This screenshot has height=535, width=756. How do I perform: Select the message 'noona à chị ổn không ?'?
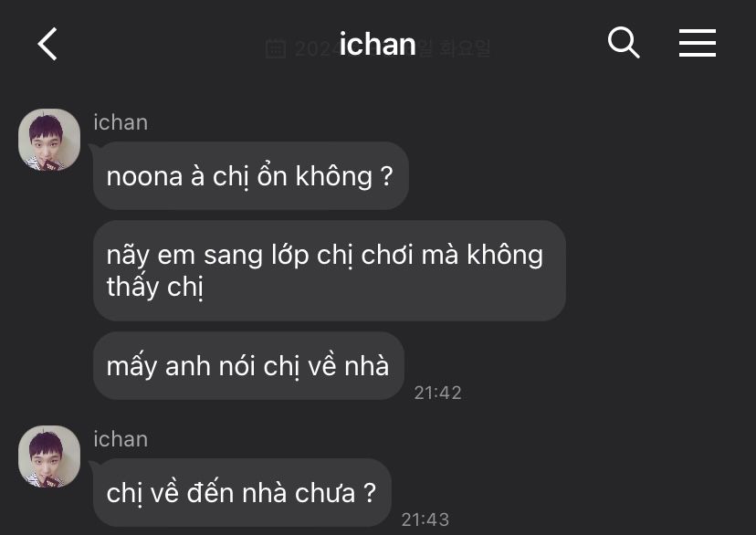point(251,175)
